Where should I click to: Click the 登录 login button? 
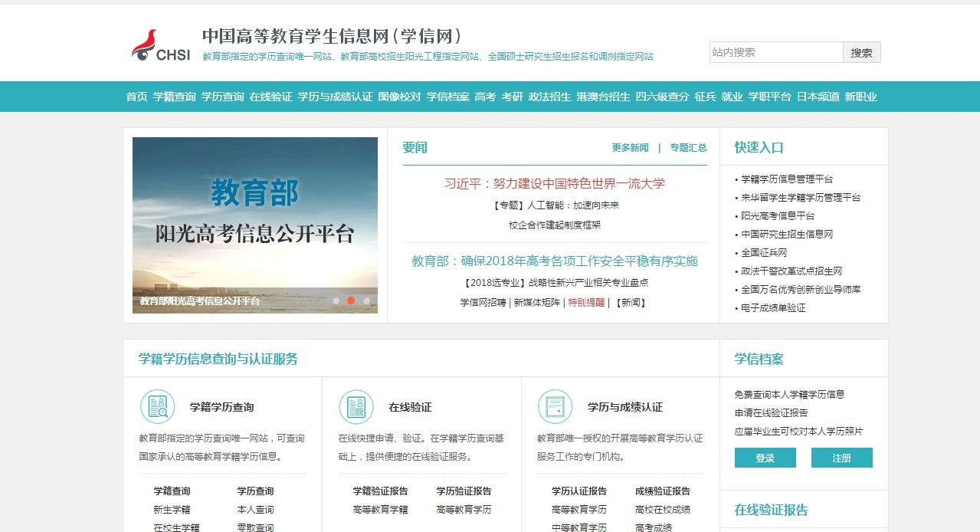[x=765, y=458]
